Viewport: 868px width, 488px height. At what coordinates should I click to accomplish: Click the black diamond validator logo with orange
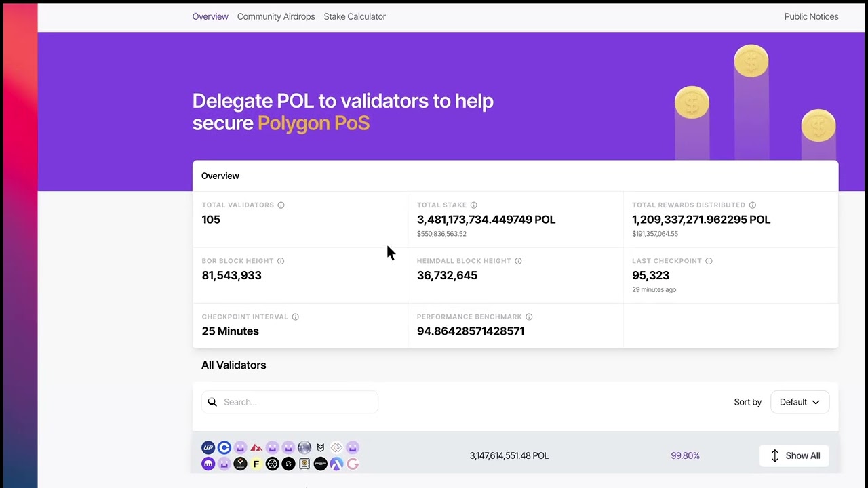(x=240, y=464)
